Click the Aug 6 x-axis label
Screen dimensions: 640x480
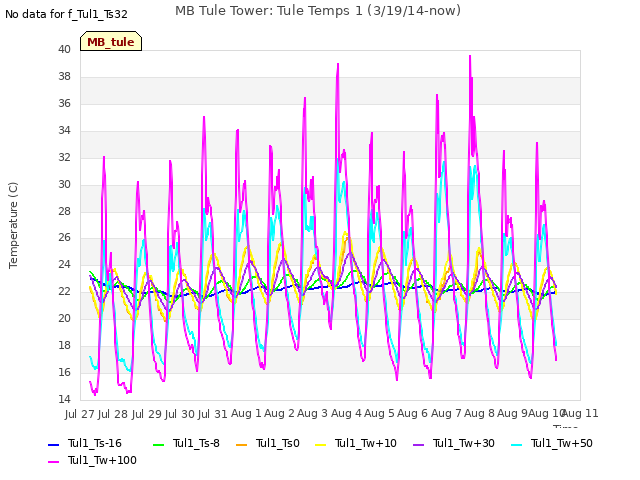(x=413, y=413)
